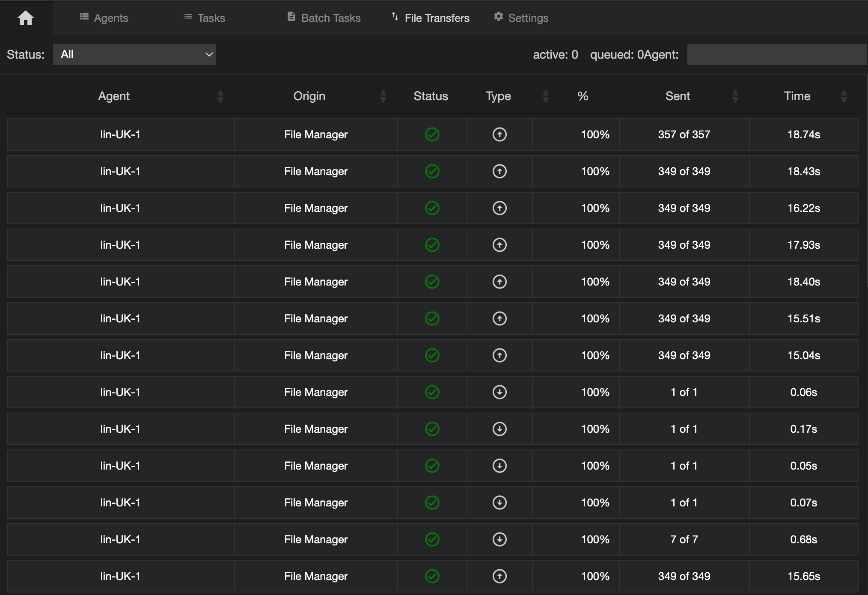This screenshot has width=868, height=595.
Task: Click success checkmark in 18.74s row
Action: 432,134
